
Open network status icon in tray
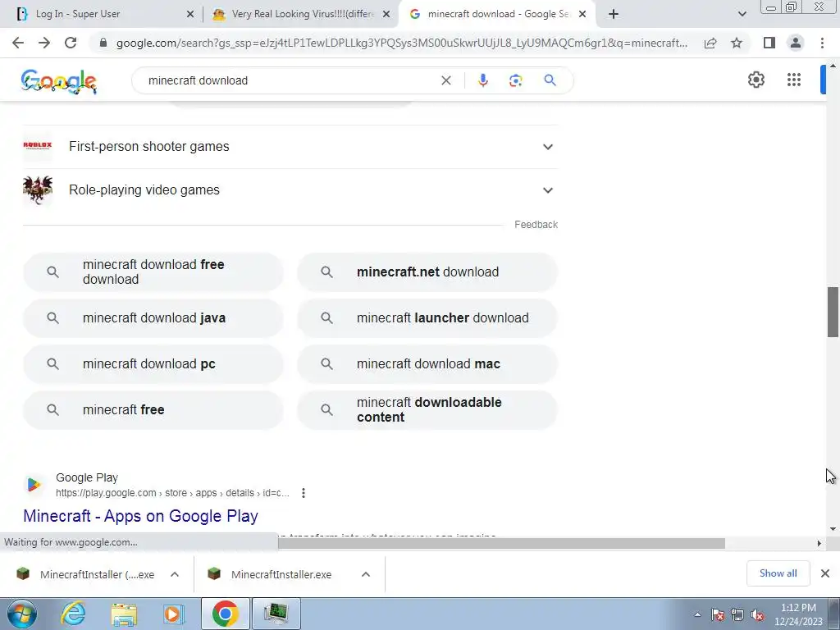(737, 614)
